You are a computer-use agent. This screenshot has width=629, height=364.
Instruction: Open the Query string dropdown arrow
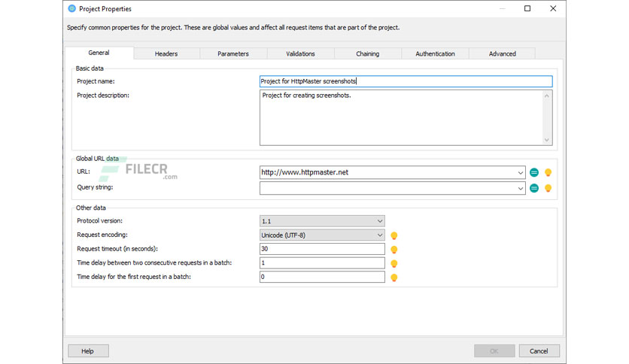point(521,189)
